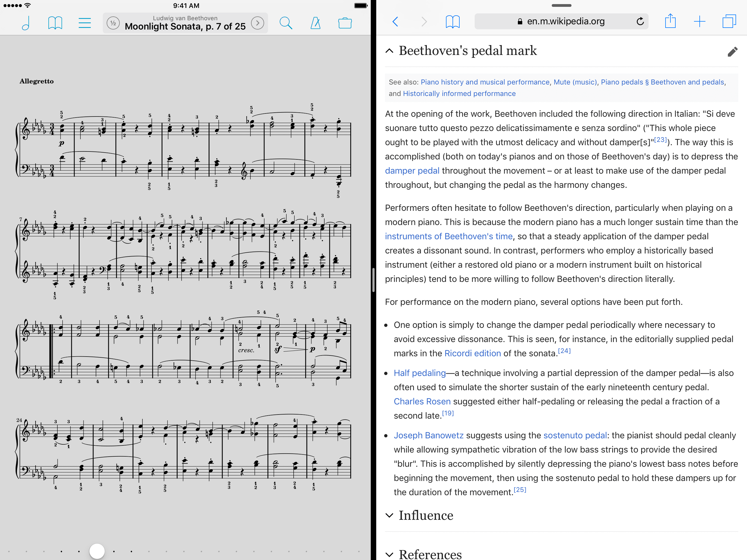The width and height of the screenshot is (747, 560).
Task: Tap the battery indicator in status bar
Action: click(x=361, y=5)
